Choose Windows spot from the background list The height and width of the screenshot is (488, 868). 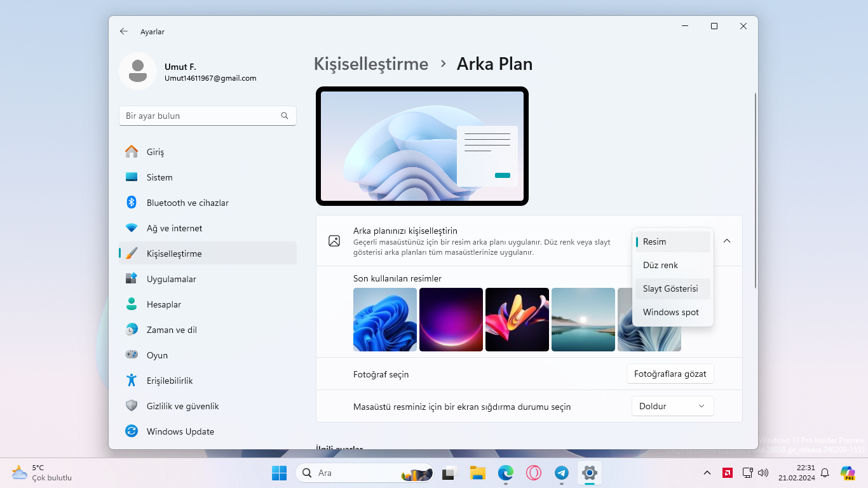(673, 312)
